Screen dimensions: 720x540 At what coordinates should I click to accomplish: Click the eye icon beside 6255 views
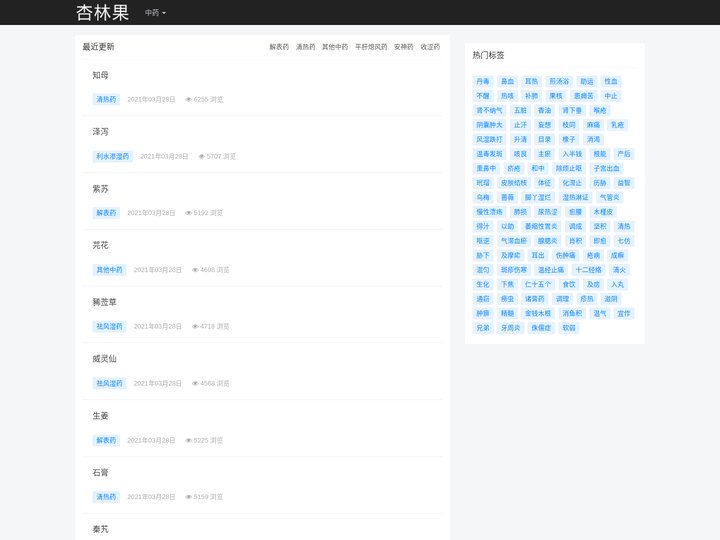coord(188,99)
